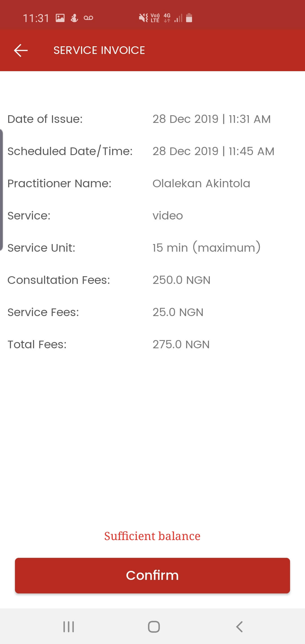Tap the clock time in status bar

click(36, 18)
